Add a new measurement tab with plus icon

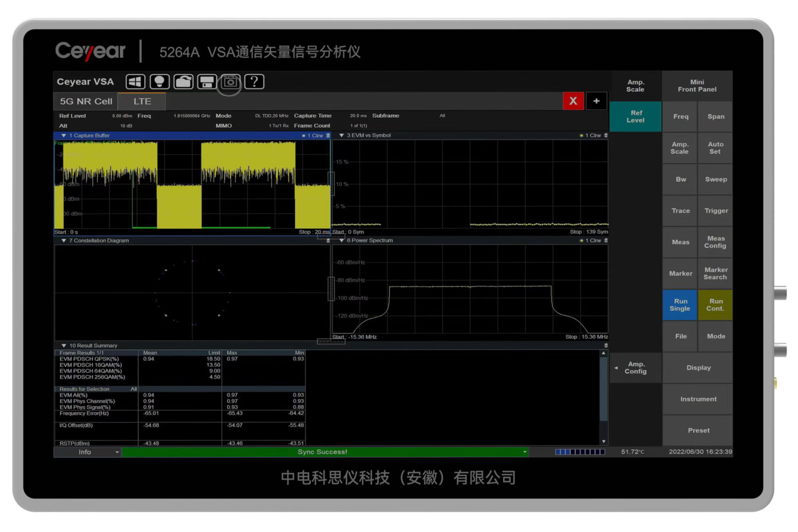[x=596, y=101]
